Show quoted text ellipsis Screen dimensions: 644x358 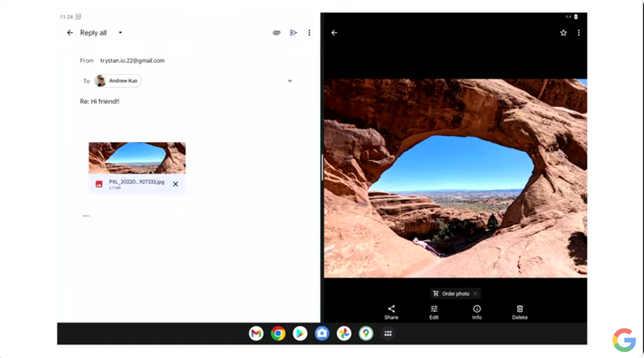(86, 216)
